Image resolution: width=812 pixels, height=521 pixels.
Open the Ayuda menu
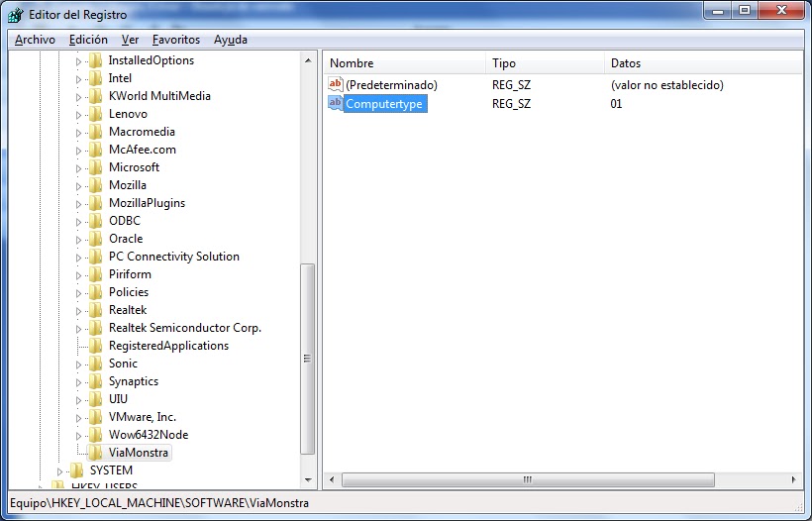pyautogui.click(x=231, y=40)
